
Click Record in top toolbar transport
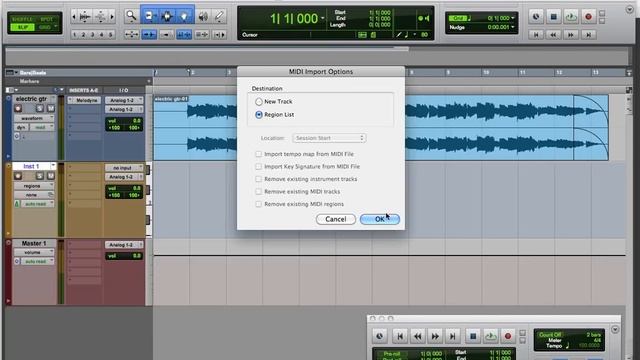coord(588,17)
